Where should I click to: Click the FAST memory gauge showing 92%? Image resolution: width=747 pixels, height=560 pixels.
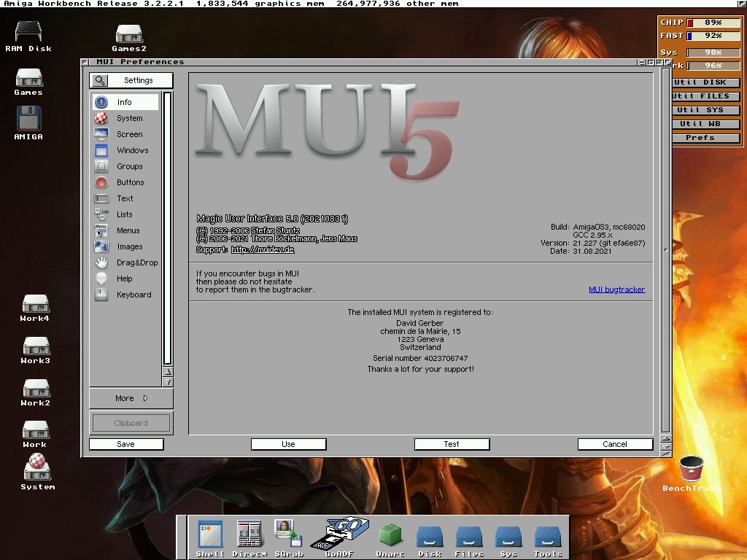click(713, 36)
